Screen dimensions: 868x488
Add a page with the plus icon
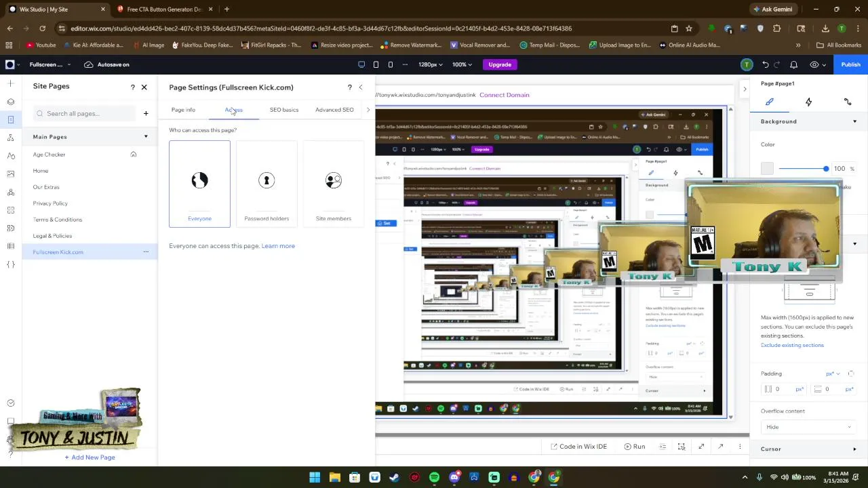146,113
